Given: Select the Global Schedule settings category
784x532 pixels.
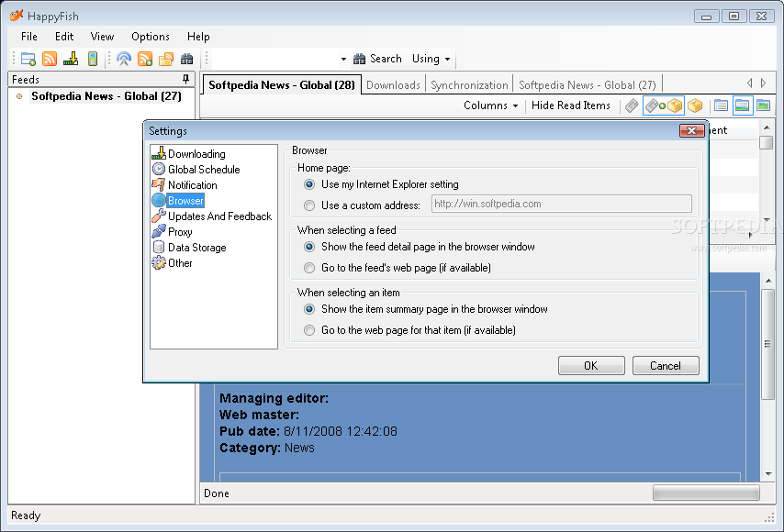Looking at the screenshot, I should click(204, 170).
